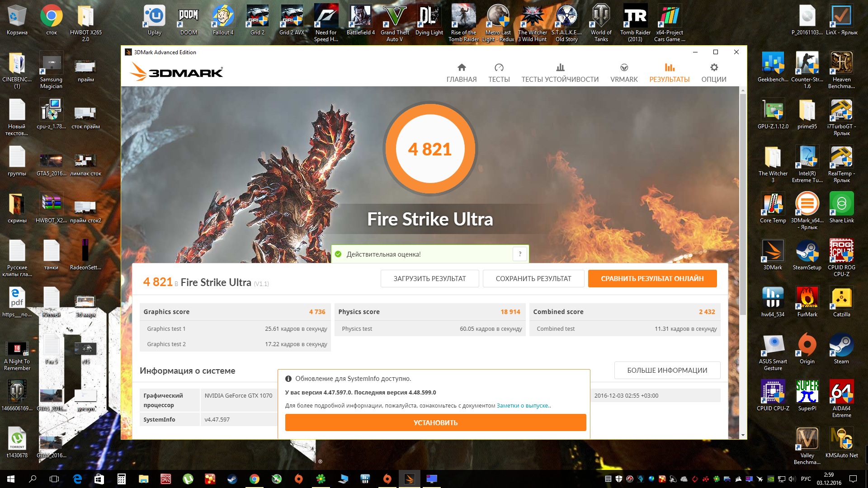Screen dimensions: 868x488
Task: Open Steam from the taskbar
Action: [x=232, y=479]
